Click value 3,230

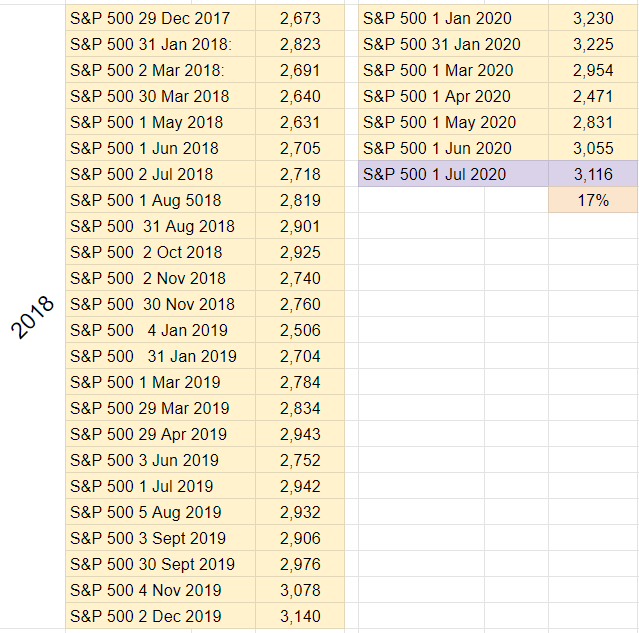coord(593,18)
